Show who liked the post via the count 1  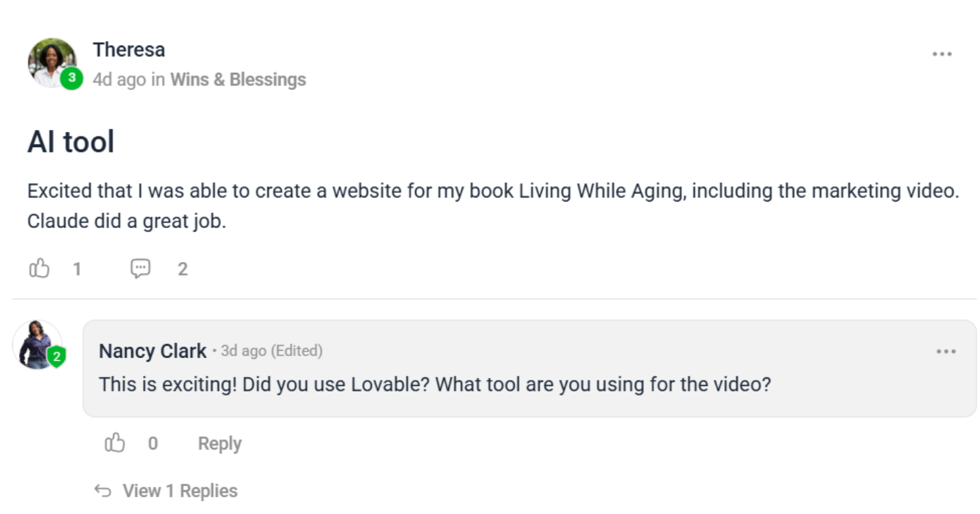point(77,270)
